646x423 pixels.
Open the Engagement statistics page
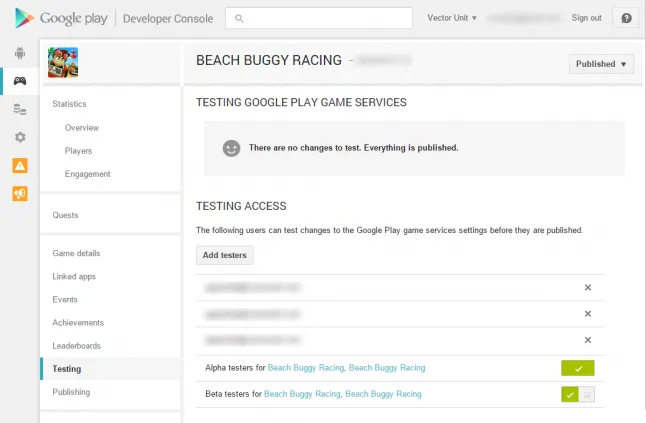pos(87,174)
